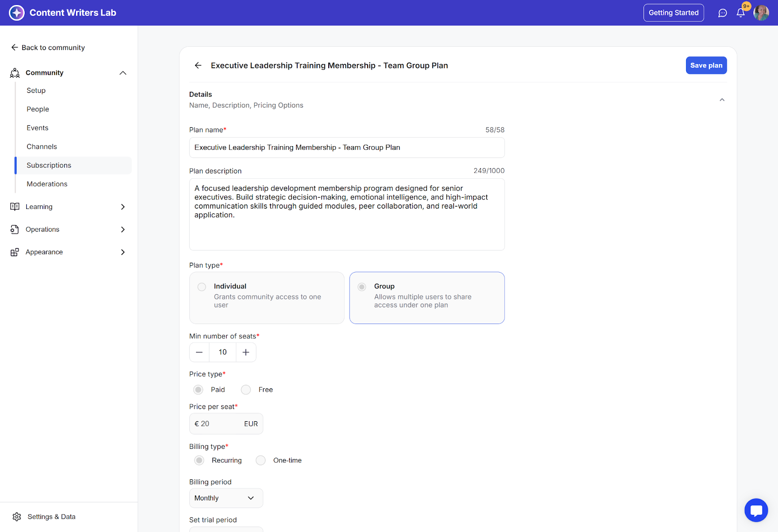The image size is (778, 532).
Task: Click the Save plan button
Action: (x=706, y=66)
